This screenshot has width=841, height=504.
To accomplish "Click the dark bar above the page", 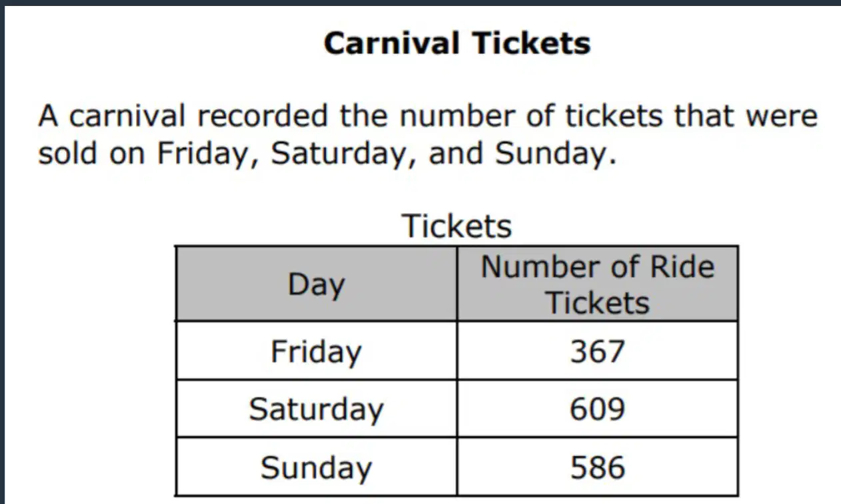I will 420,4.
